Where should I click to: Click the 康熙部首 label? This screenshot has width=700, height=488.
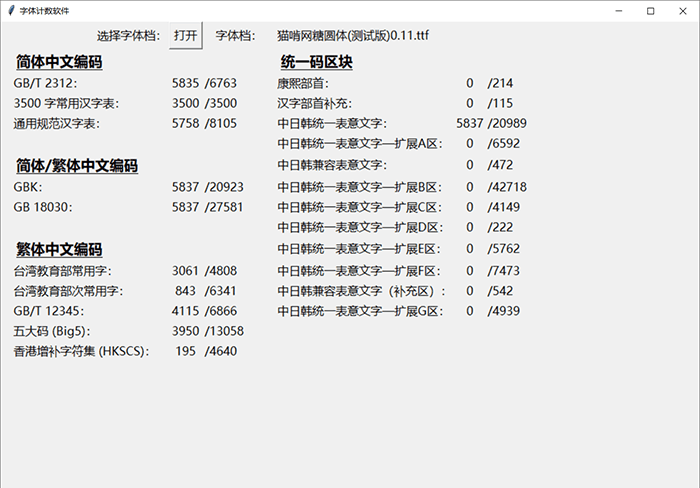[303, 83]
